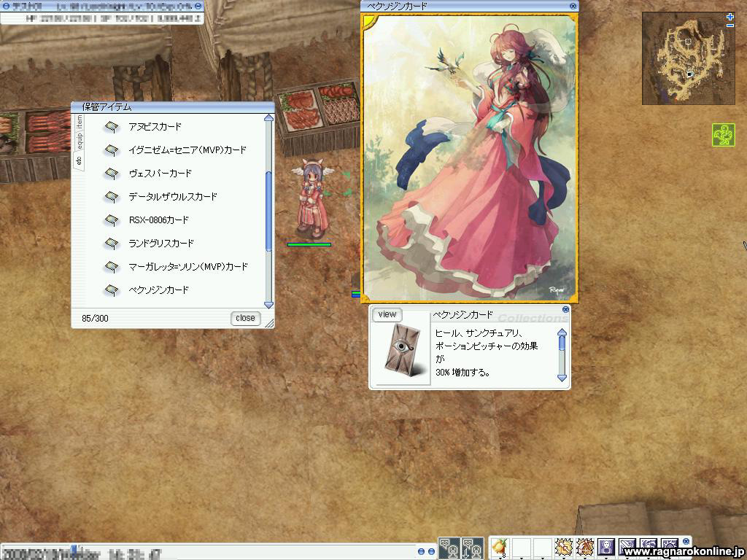This screenshot has width=747, height=560.
Task: Open the dropdown arrow under purple figure skill
Action: coord(606,557)
